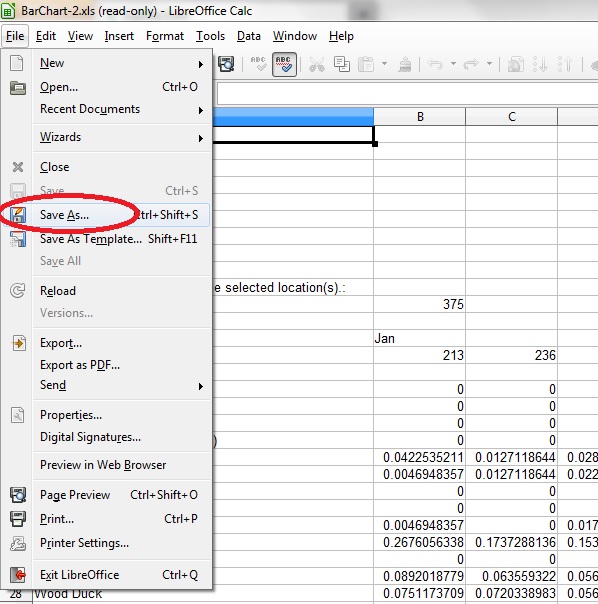Select column B header
Viewport: 598px width, 604px height.
[420, 117]
